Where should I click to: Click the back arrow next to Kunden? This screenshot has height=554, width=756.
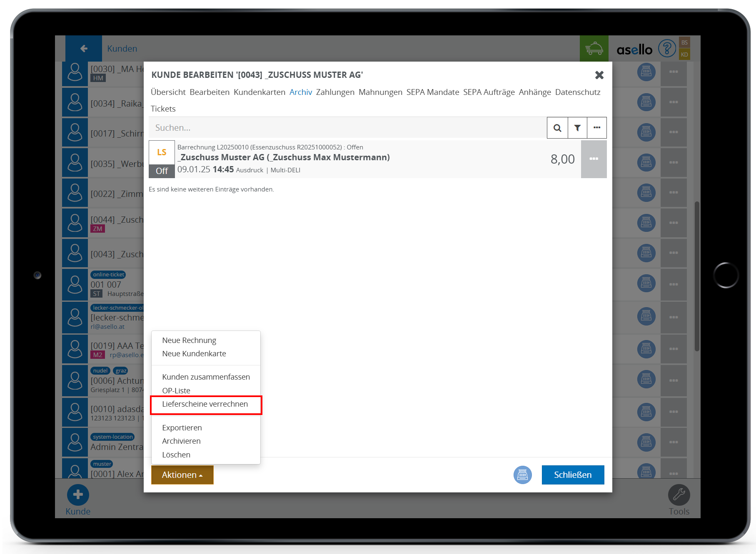click(84, 49)
